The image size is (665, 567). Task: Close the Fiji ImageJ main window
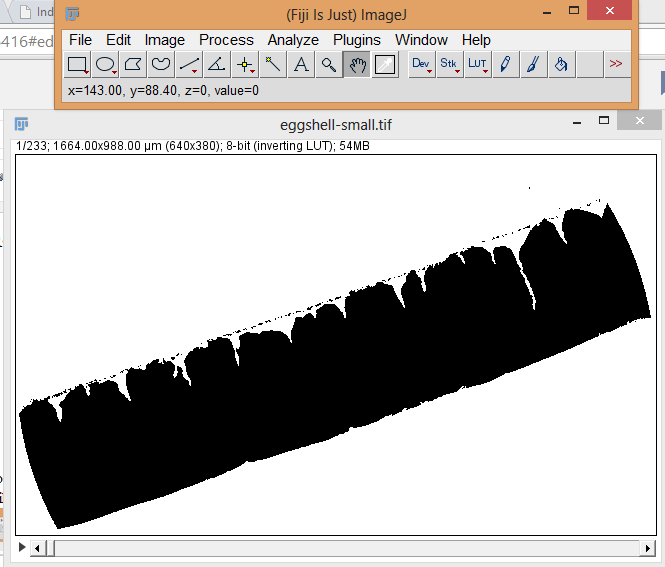pos(609,10)
